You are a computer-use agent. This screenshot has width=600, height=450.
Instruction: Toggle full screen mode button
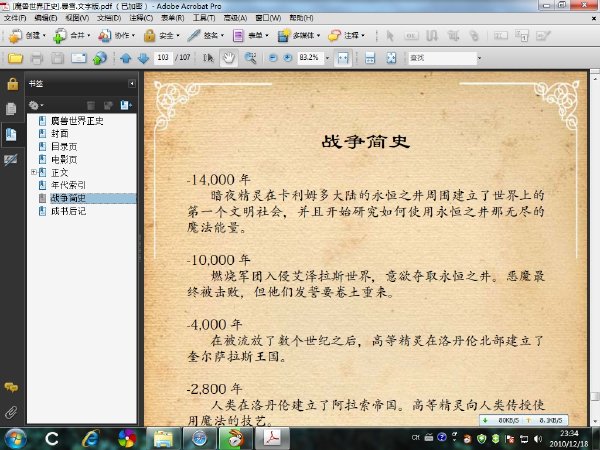click(391, 58)
